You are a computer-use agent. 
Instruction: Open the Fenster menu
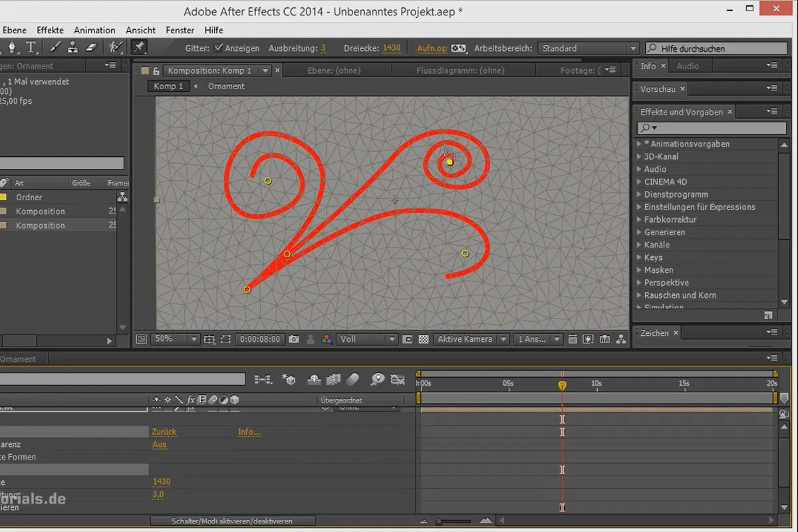pyautogui.click(x=180, y=30)
